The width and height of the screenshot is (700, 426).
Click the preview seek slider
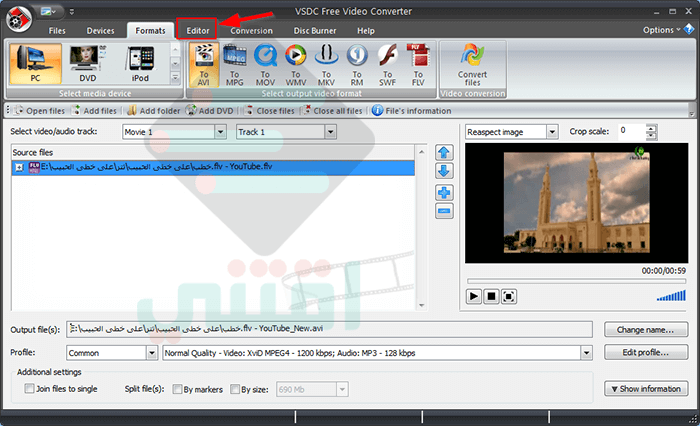pyautogui.click(x=576, y=281)
